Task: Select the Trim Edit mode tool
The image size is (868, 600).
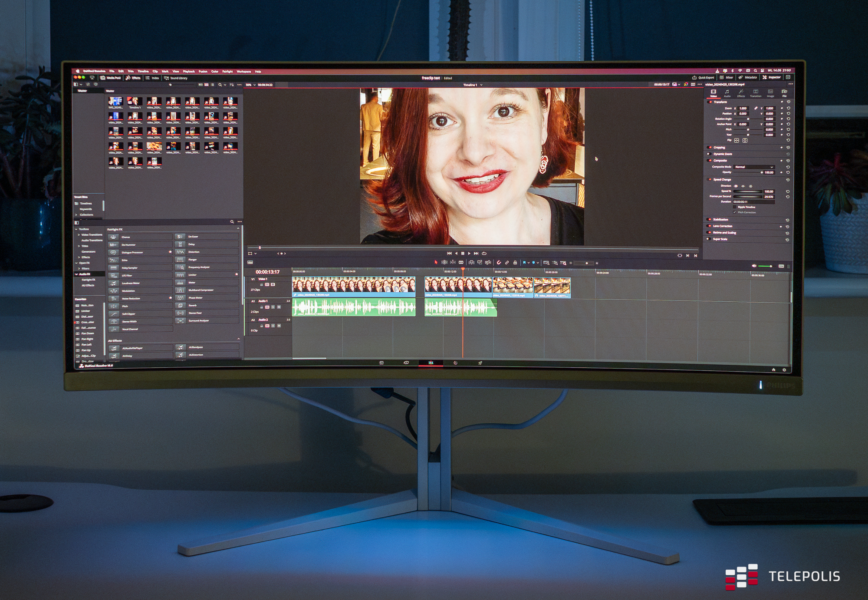Action: 444,262
